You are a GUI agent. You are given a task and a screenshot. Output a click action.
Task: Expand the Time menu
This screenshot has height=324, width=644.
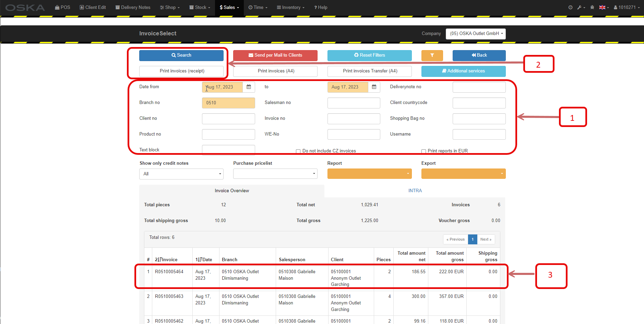pyautogui.click(x=258, y=7)
